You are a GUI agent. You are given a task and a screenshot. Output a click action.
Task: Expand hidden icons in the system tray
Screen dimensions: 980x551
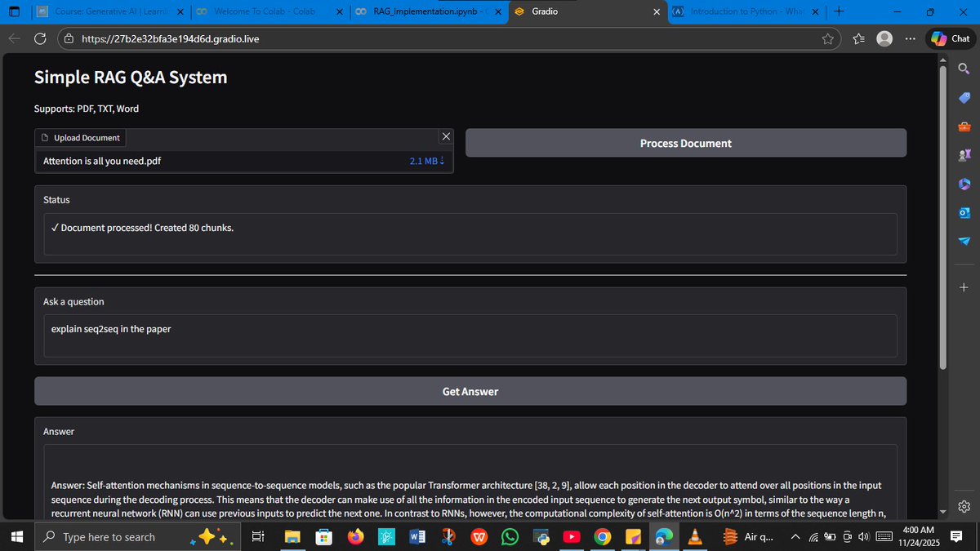click(x=795, y=536)
